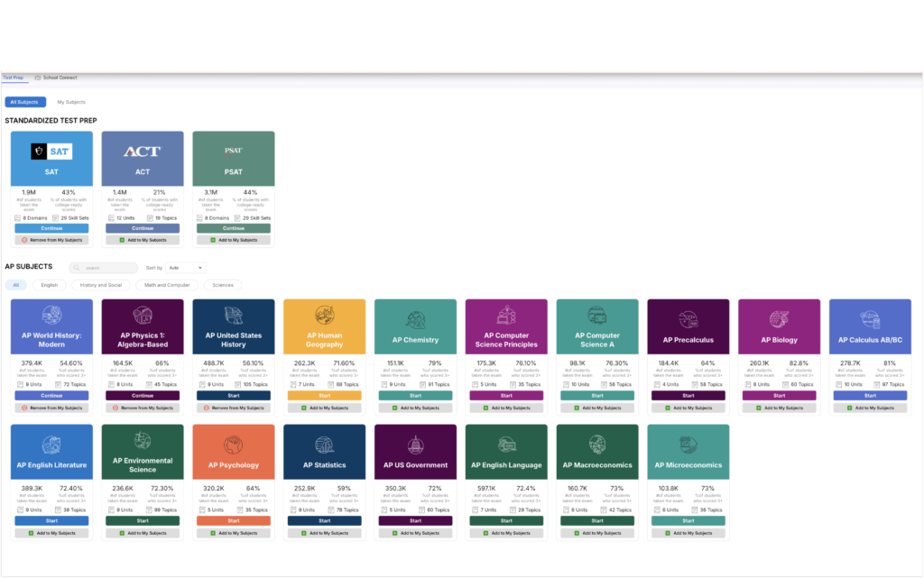Click the AP Calculus AB/BC icon

(x=870, y=319)
